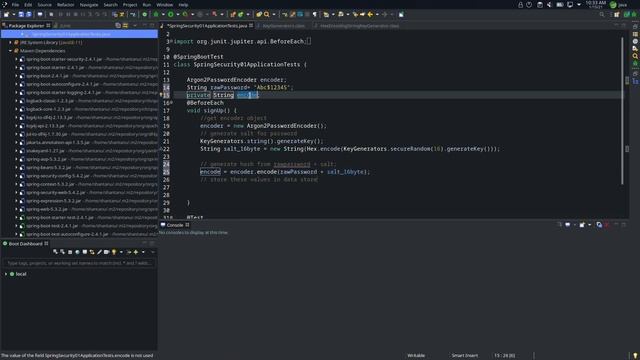
Task: Click the Boot Dashboard stop icon
Action: (x=70, y=252)
